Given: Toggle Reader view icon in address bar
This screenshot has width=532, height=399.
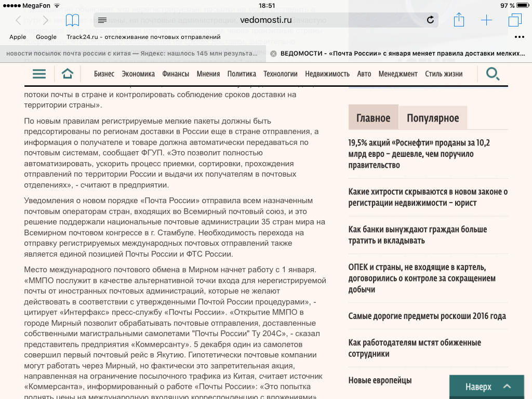Looking at the screenshot, I should tap(102, 20).
